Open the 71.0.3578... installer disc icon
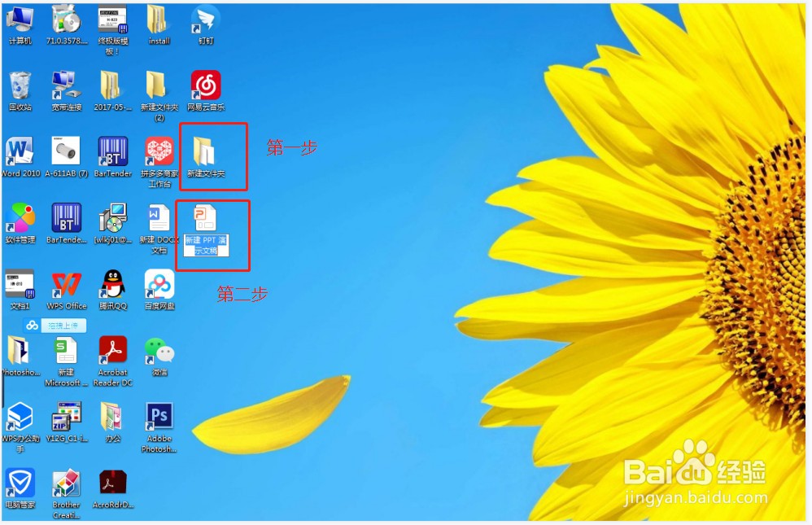The width and height of the screenshot is (812, 525). tap(66, 24)
